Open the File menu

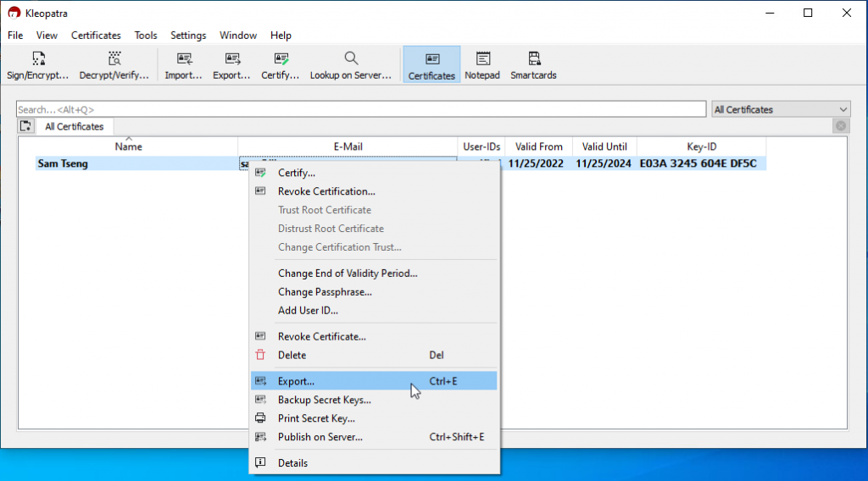pos(15,36)
